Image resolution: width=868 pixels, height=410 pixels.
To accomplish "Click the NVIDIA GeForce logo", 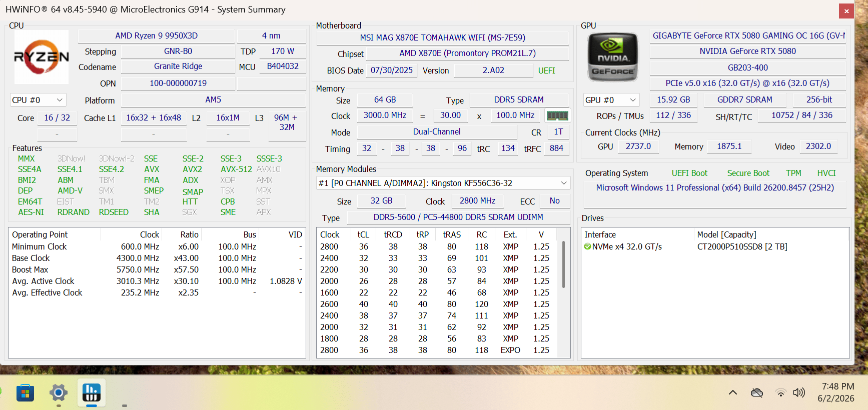I will 613,57.
